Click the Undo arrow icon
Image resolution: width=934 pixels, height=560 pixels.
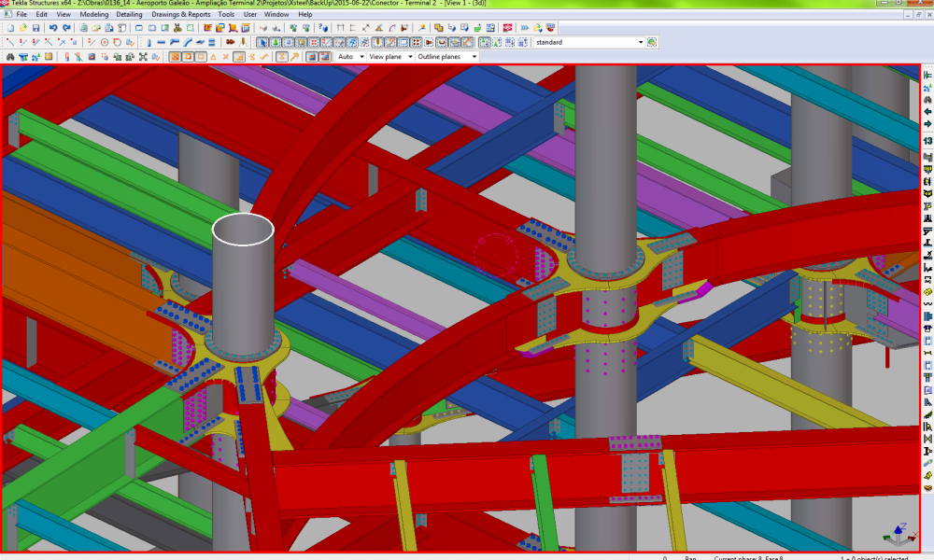[53, 28]
